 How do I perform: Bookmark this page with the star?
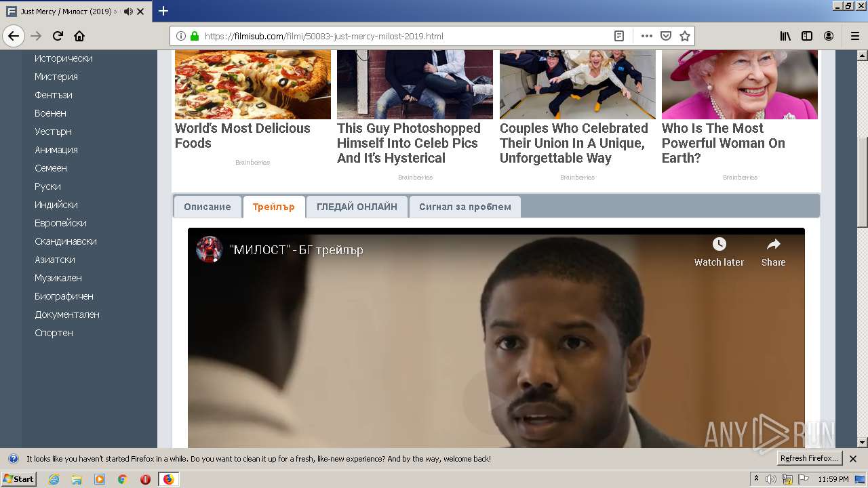tap(685, 36)
